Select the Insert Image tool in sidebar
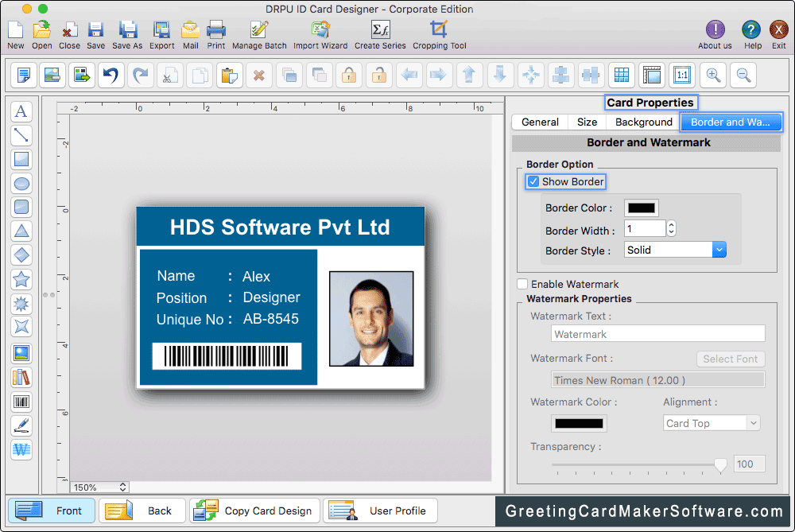The width and height of the screenshot is (795, 532). (21, 354)
